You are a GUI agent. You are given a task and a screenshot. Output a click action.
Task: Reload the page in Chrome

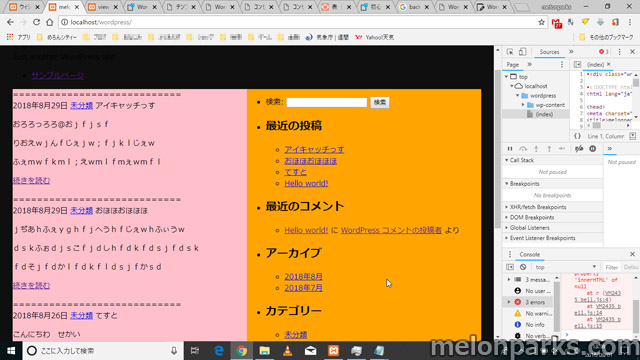pos(36,22)
